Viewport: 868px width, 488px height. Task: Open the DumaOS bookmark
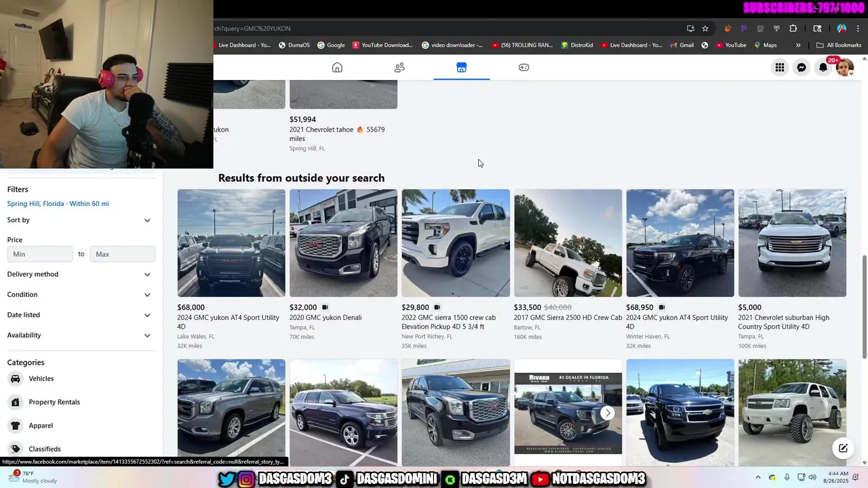294,45
